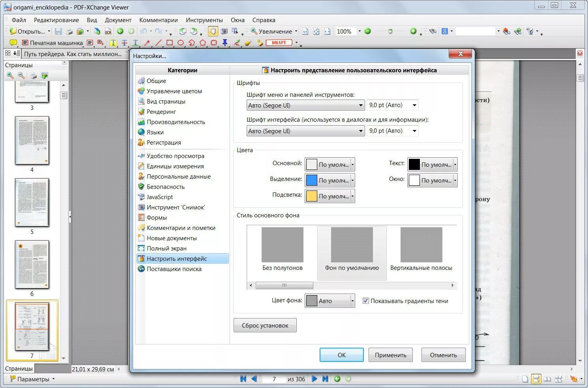Click the green zoom out minus button
Screen dimensions: 588x388
pyautogui.click(x=367, y=31)
